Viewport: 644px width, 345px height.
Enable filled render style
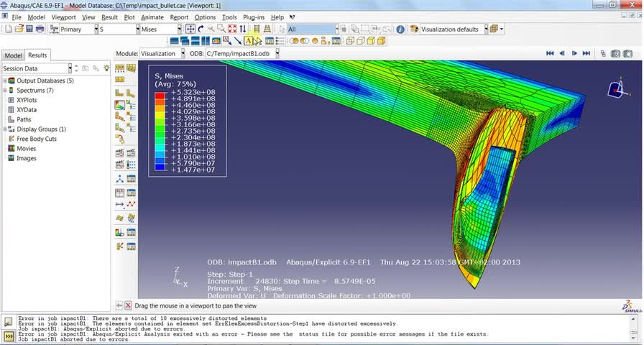tap(371, 41)
